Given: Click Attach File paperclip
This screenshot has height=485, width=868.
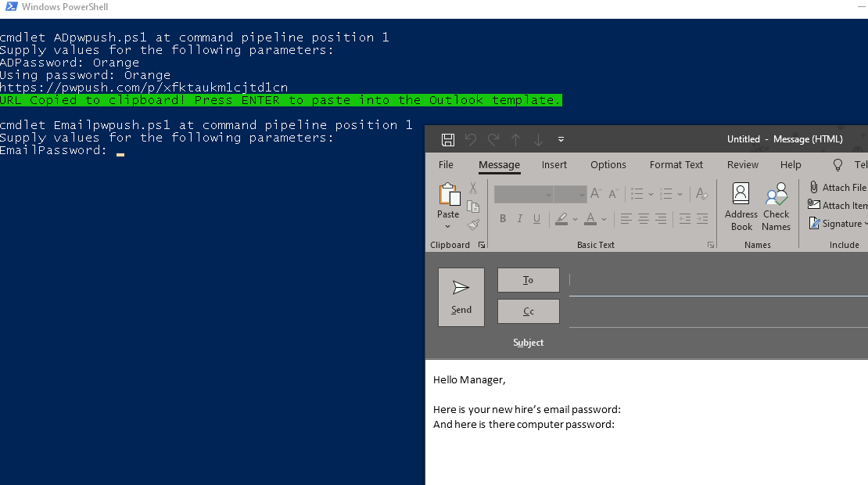Looking at the screenshot, I should coord(837,187).
